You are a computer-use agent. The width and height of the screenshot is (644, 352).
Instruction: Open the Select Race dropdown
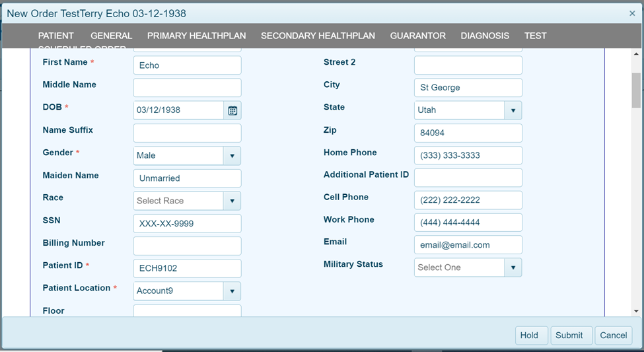[x=232, y=201]
